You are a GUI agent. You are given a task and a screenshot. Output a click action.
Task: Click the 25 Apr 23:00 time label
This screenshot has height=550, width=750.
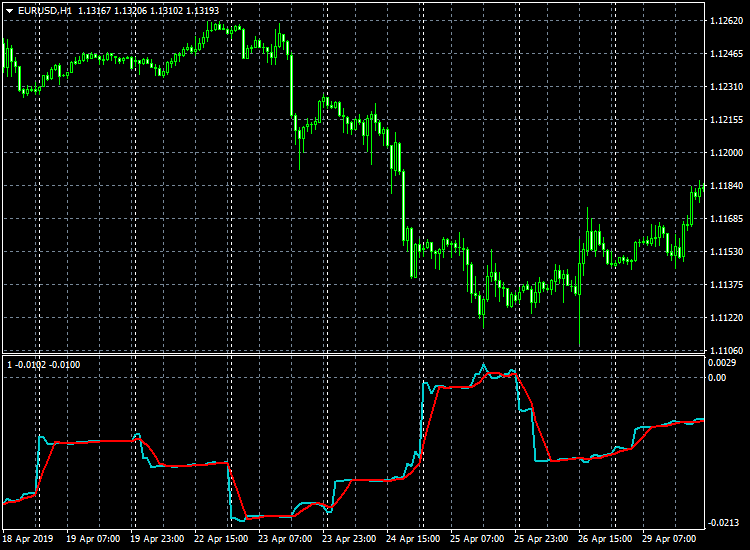tap(541, 539)
